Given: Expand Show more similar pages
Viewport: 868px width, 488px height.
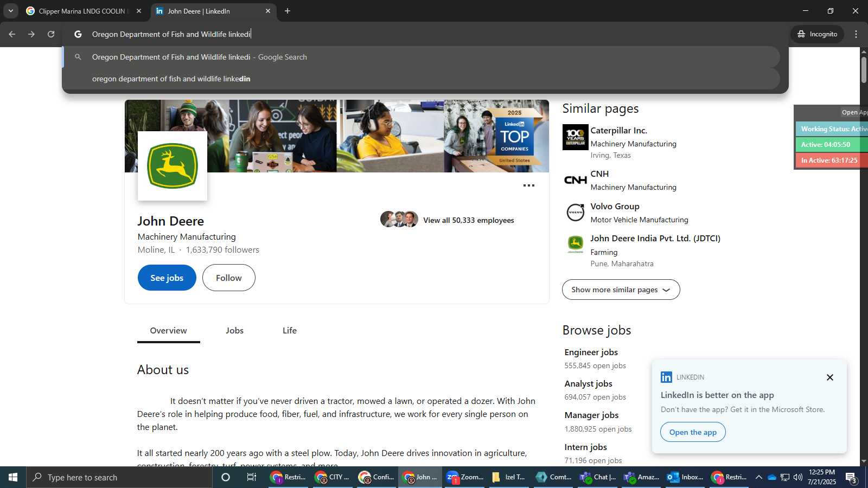Looking at the screenshot, I should [621, 290].
